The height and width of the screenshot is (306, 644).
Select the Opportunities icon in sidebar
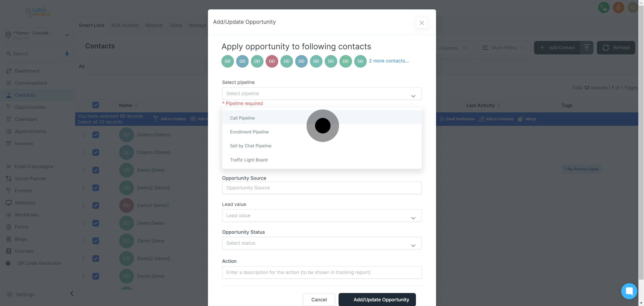pyautogui.click(x=8, y=107)
